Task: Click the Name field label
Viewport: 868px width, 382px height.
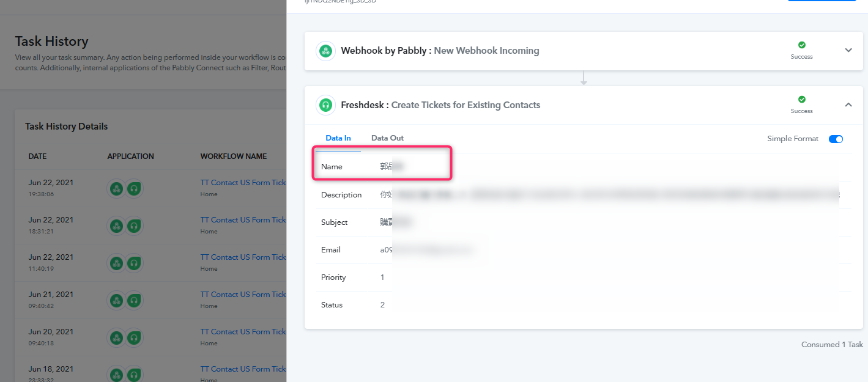Action: click(332, 167)
